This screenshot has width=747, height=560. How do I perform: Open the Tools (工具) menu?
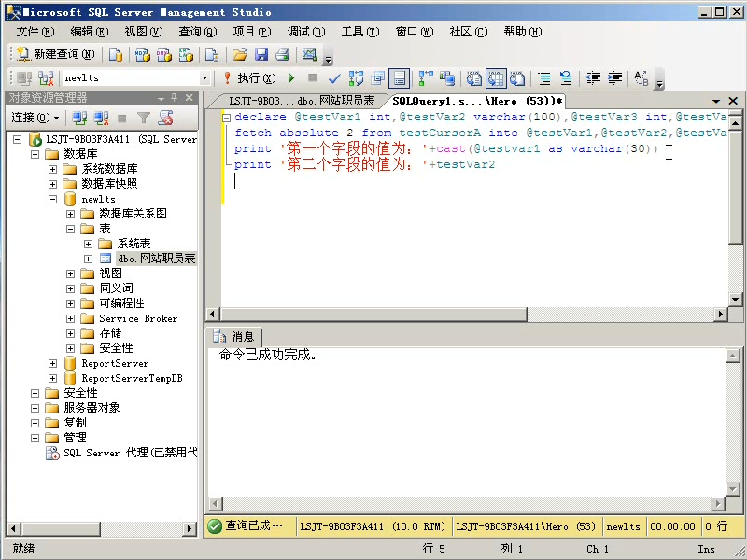[360, 32]
